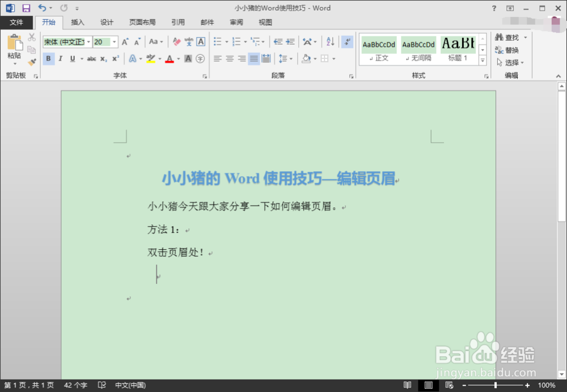
Task: Open the 文件 (File) tab
Action: 16,23
